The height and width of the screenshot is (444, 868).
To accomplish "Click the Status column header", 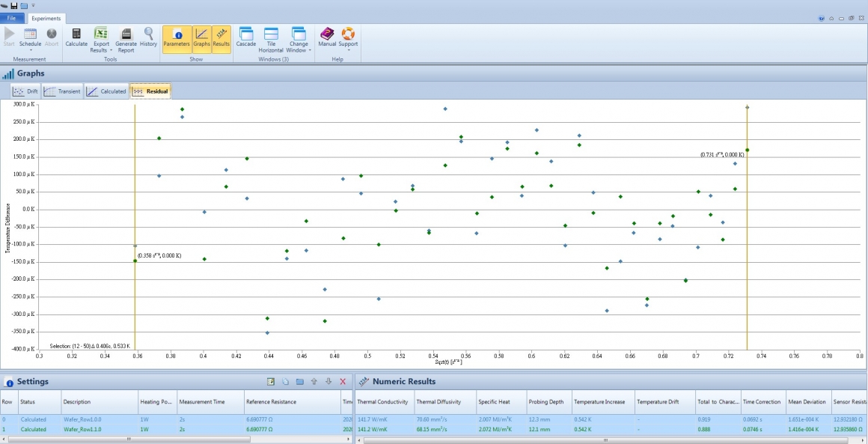I will (x=39, y=402).
